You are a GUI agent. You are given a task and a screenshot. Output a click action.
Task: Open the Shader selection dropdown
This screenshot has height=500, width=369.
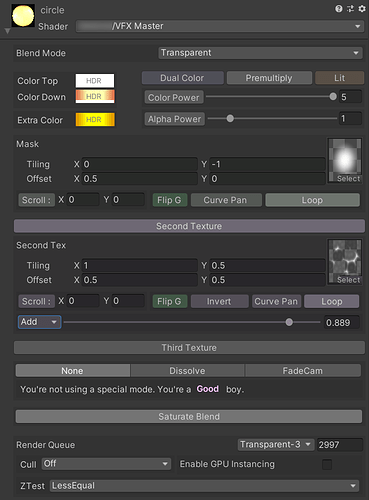219,26
